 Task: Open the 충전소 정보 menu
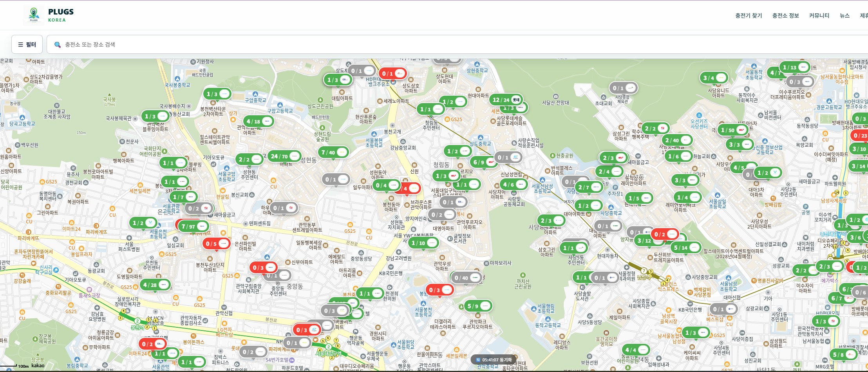[785, 16]
